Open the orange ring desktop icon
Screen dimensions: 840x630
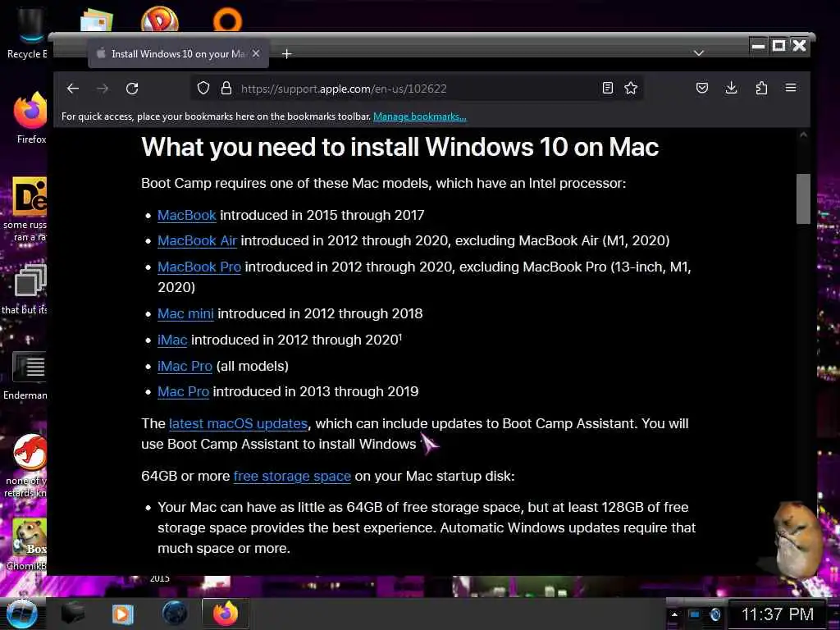(x=228, y=20)
